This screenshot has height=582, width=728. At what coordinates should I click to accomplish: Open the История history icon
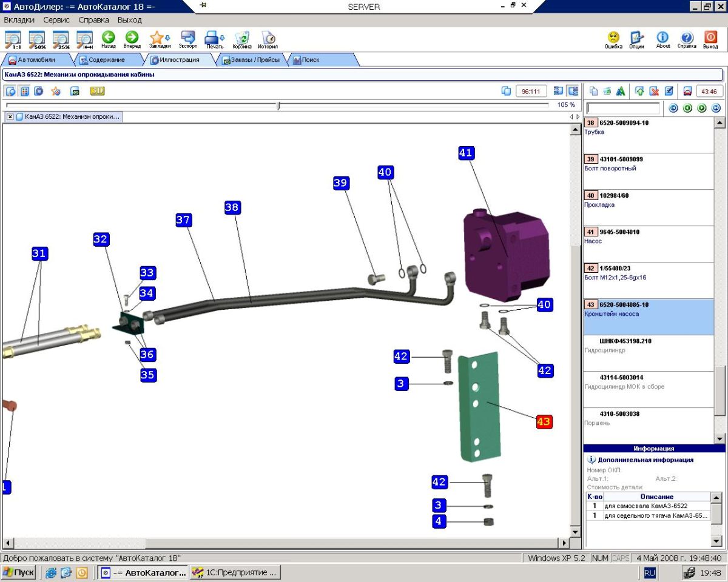coord(268,39)
